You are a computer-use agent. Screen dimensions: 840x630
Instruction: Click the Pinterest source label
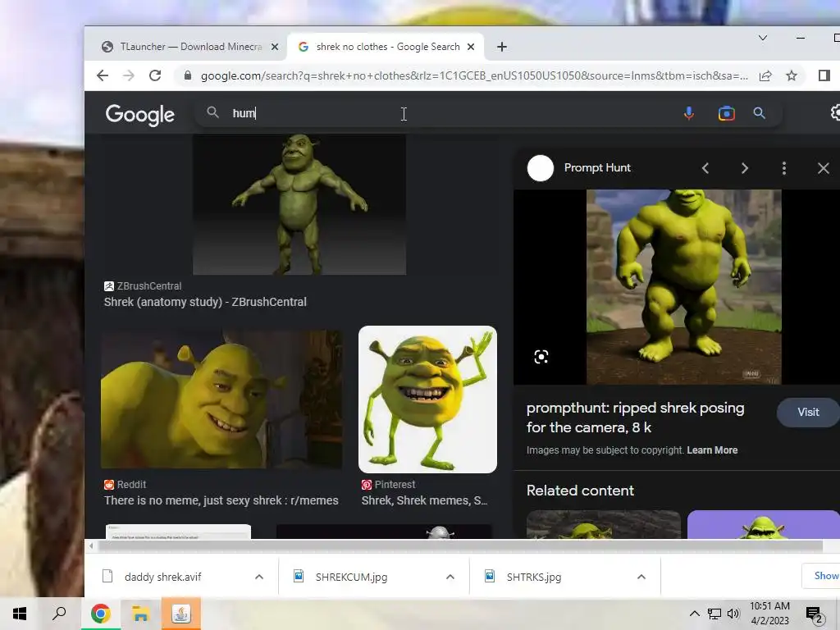click(395, 484)
